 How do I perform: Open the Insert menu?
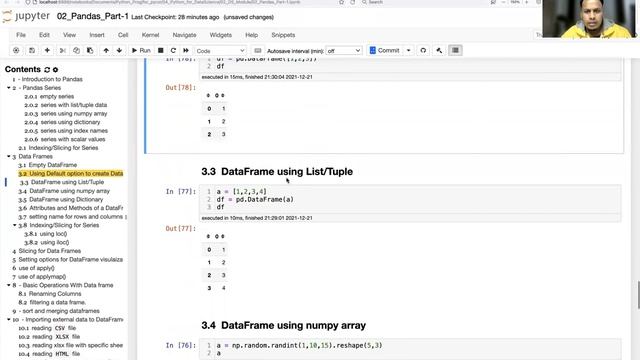97,35
